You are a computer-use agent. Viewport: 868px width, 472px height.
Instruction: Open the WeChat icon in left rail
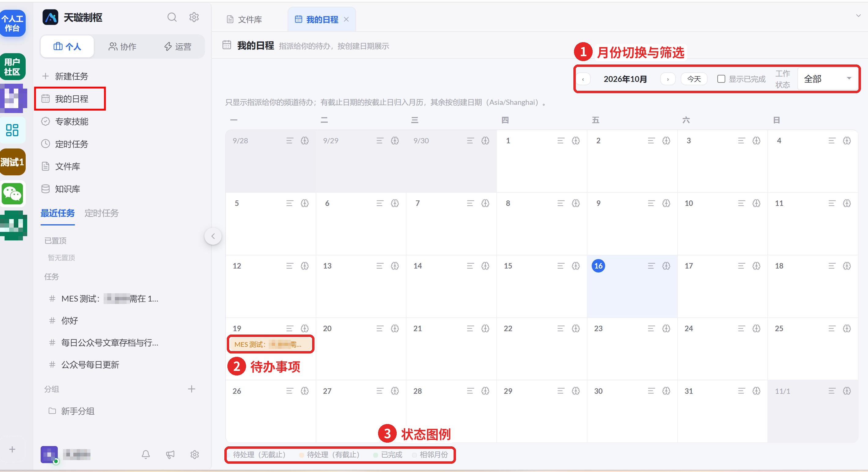[x=13, y=193]
